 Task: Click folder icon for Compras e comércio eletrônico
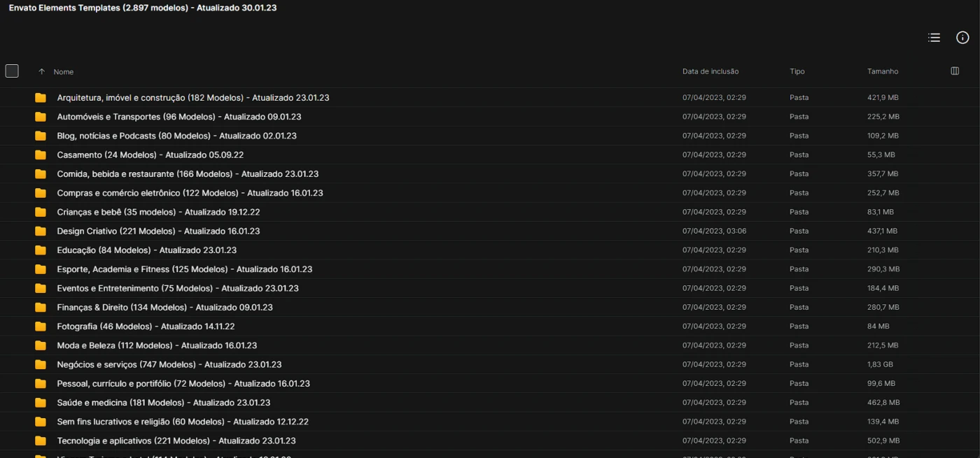click(x=41, y=193)
